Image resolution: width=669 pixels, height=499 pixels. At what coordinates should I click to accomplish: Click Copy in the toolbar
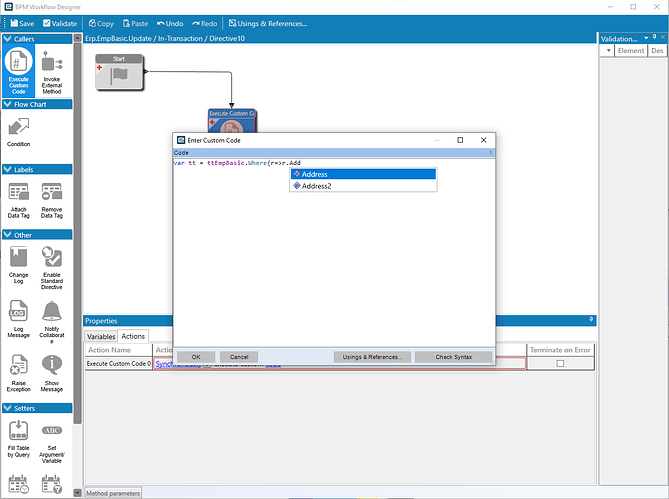click(101, 23)
